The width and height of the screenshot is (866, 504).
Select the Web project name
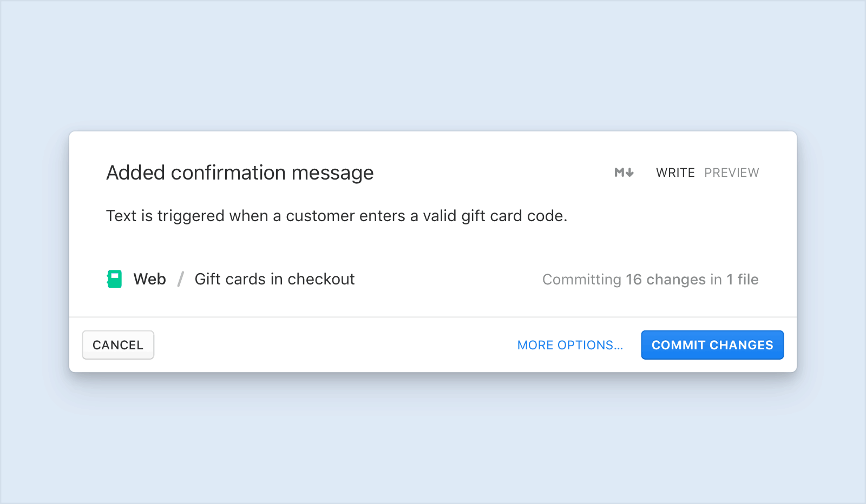click(150, 279)
